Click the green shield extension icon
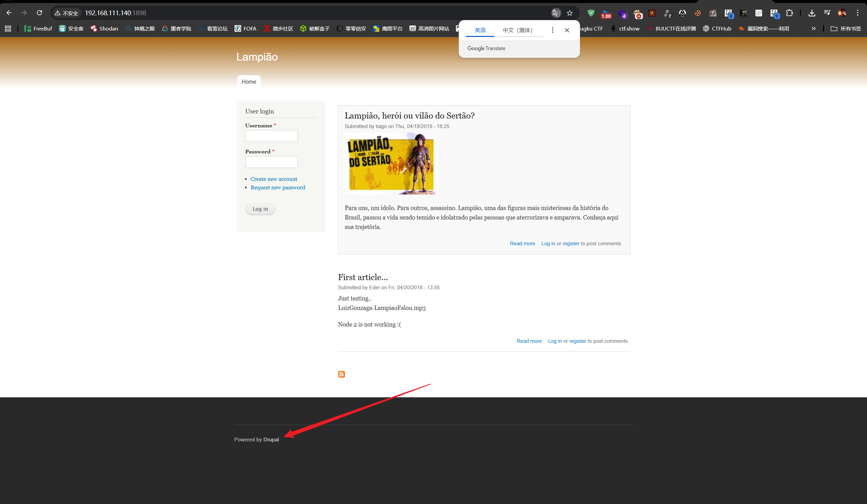 591,13
